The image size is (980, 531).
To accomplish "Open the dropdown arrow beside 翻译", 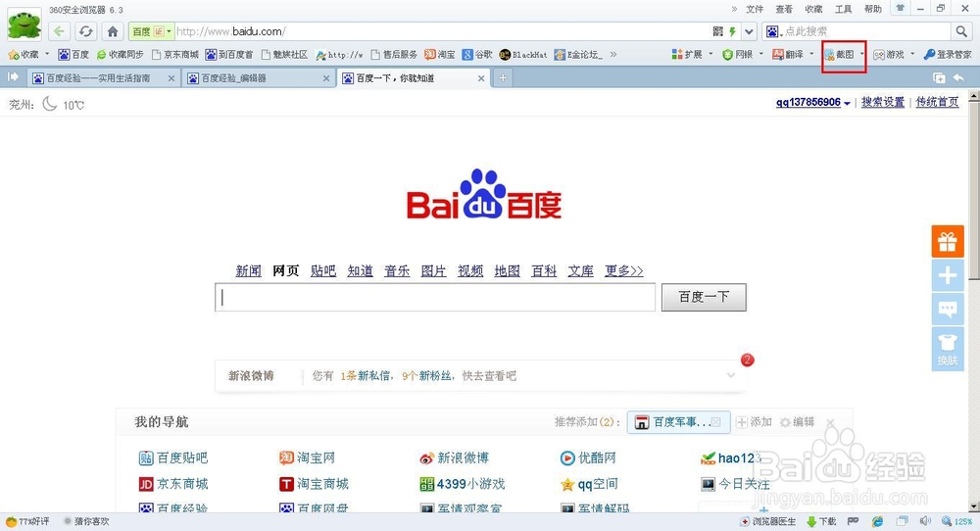I will 811,54.
